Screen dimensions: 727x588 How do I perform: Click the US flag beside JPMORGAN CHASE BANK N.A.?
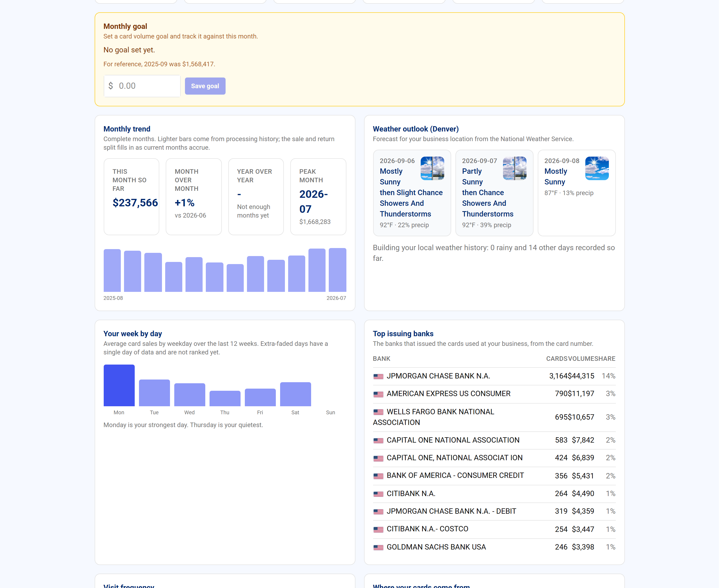point(378,376)
